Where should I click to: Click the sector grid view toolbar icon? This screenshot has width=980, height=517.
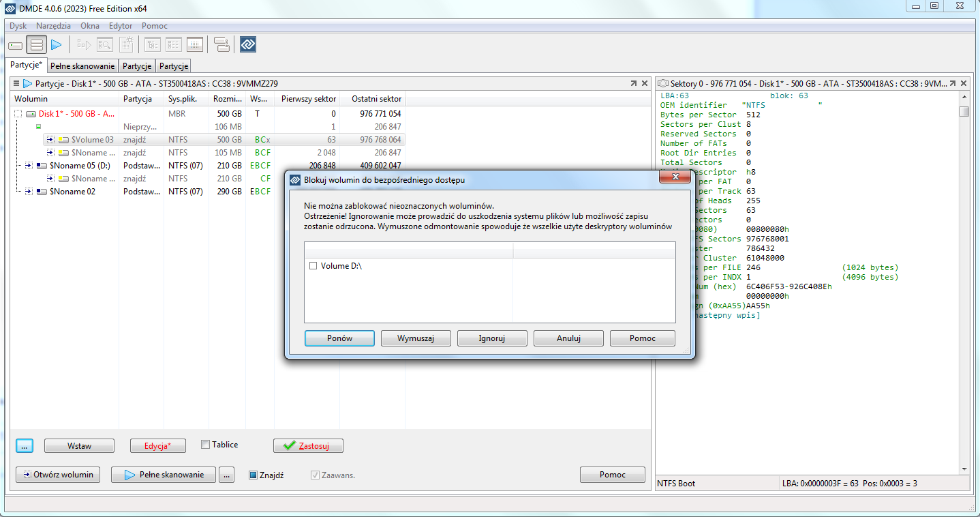click(x=195, y=45)
